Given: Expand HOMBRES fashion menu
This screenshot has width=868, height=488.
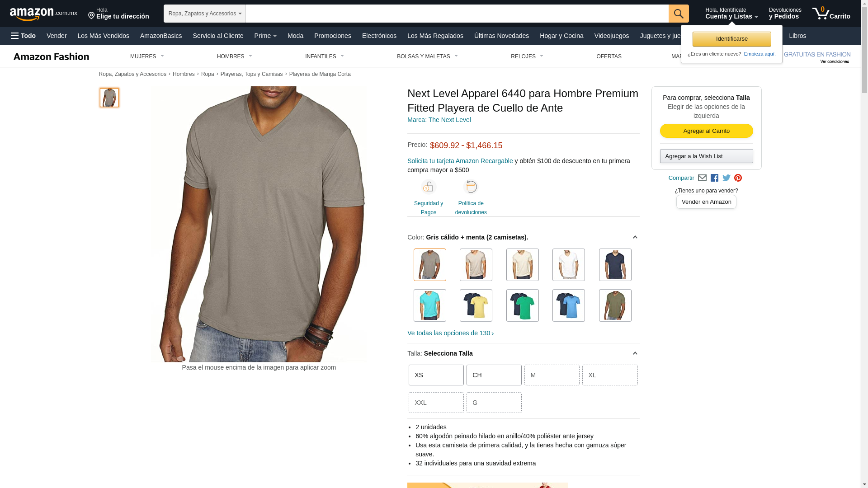Looking at the screenshot, I should (x=235, y=56).
